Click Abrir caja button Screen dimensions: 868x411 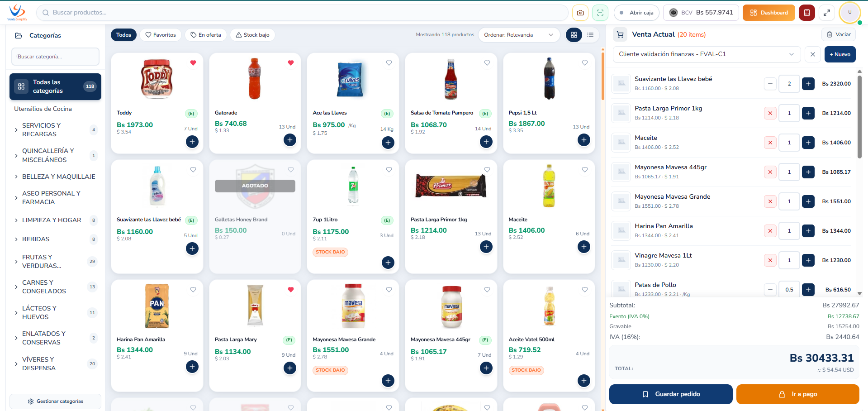636,13
